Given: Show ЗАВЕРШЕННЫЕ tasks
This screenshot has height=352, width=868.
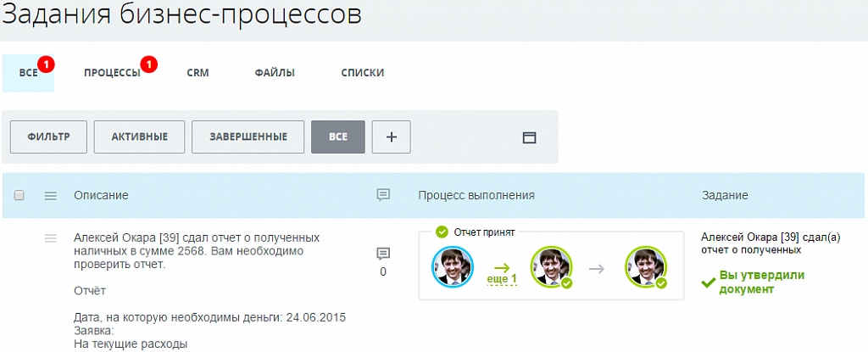Looking at the screenshot, I should (x=248, y=137).
